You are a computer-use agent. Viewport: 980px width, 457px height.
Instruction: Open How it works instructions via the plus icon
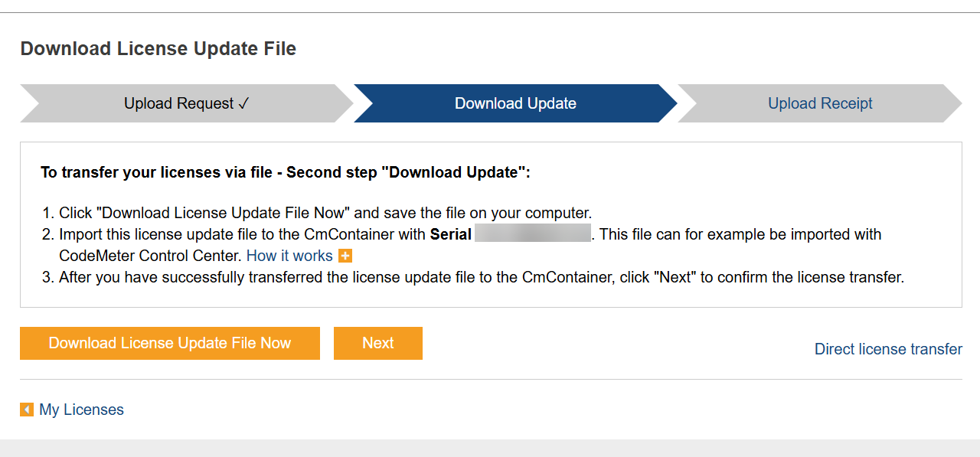pyautogui.click(x=345, y=256)
